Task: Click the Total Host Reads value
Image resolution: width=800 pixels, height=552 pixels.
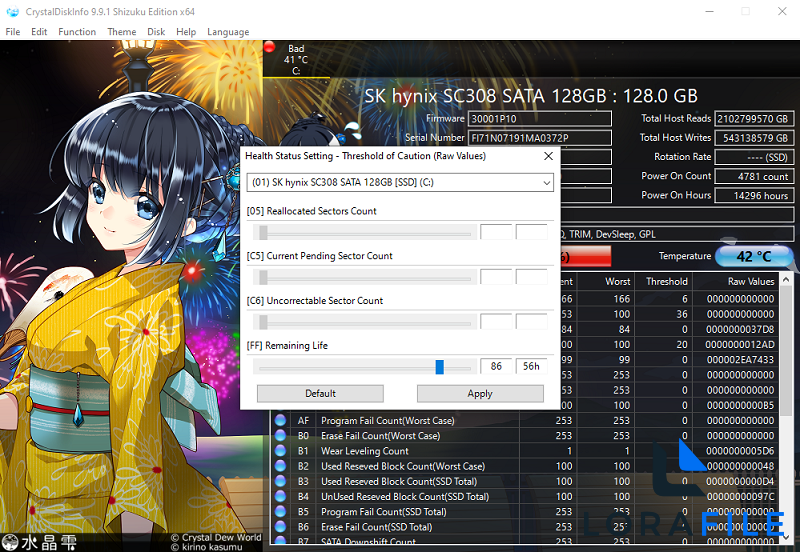Action: (754, 119)
